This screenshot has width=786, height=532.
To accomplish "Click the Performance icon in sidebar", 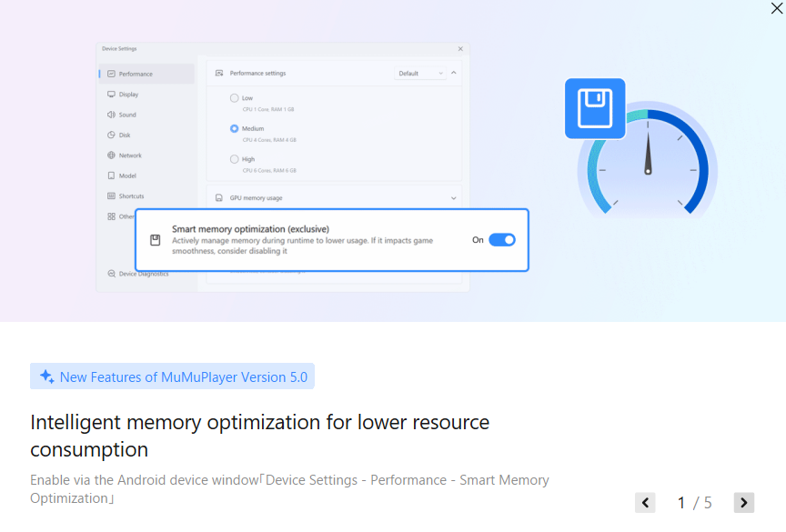I will (111, 74).
